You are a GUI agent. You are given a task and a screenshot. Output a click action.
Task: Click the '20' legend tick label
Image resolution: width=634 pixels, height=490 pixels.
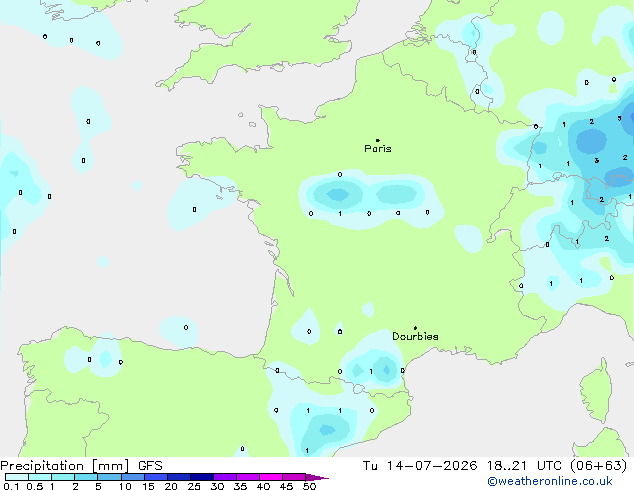point(171,486)
